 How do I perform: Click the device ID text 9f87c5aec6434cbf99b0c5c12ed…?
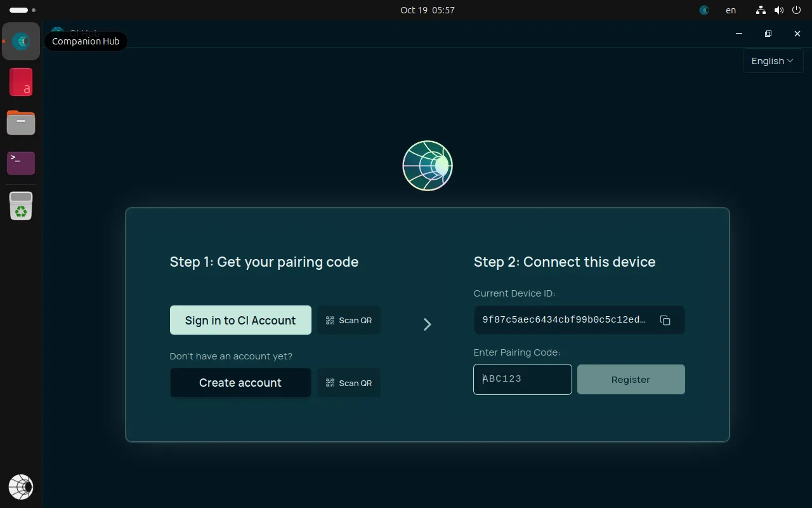564,320
